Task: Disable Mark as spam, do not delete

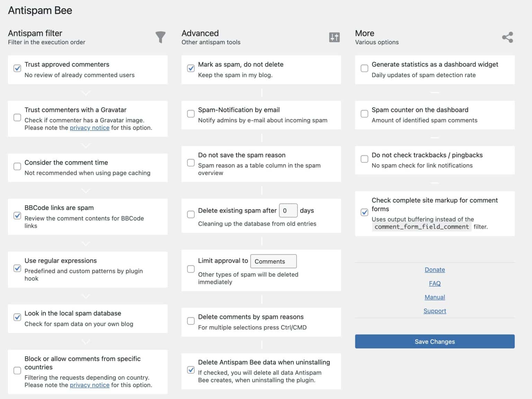Action: [191, 68]
